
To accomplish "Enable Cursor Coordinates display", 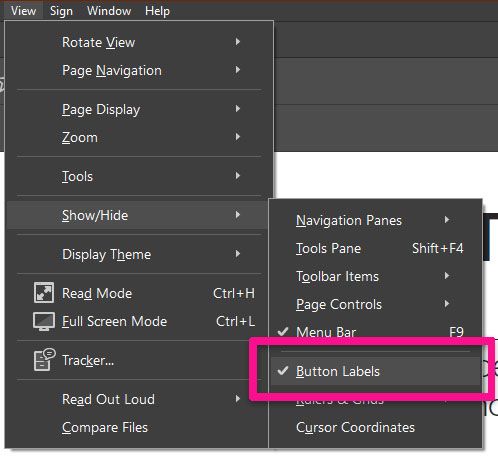I will click(x=375, y=427).
